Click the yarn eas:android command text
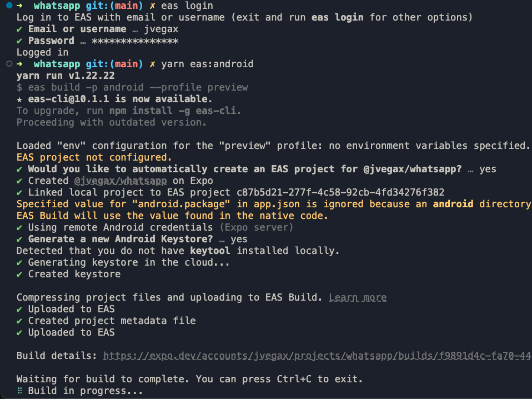Image resolution: width=532 pixels, height=399 pixels. (207, 64)
